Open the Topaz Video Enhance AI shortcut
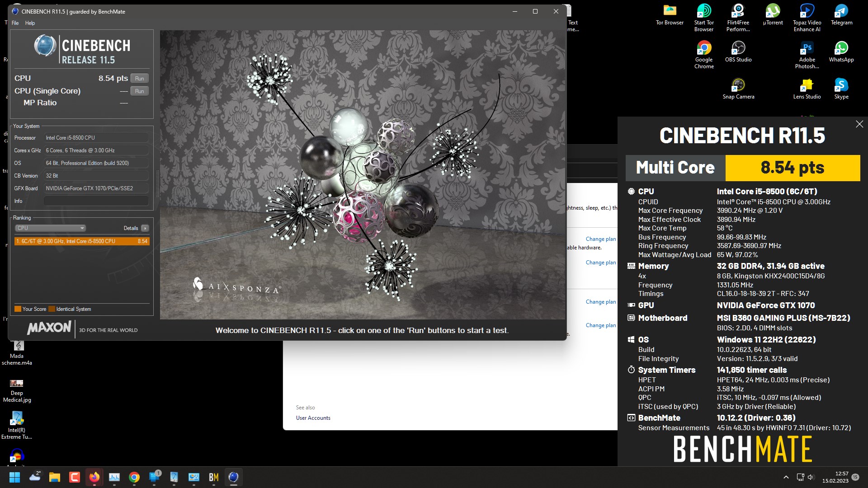This screenshot has height=488, width=868. 807,18
